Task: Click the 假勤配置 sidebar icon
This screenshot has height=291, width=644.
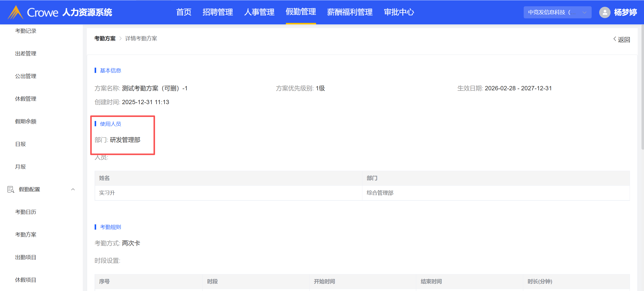Action: [11, 189]
